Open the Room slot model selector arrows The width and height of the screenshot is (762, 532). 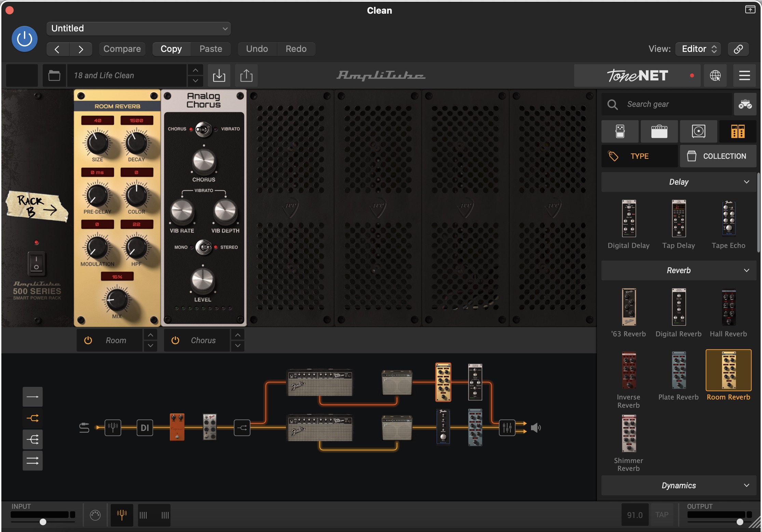pos(150,340)
